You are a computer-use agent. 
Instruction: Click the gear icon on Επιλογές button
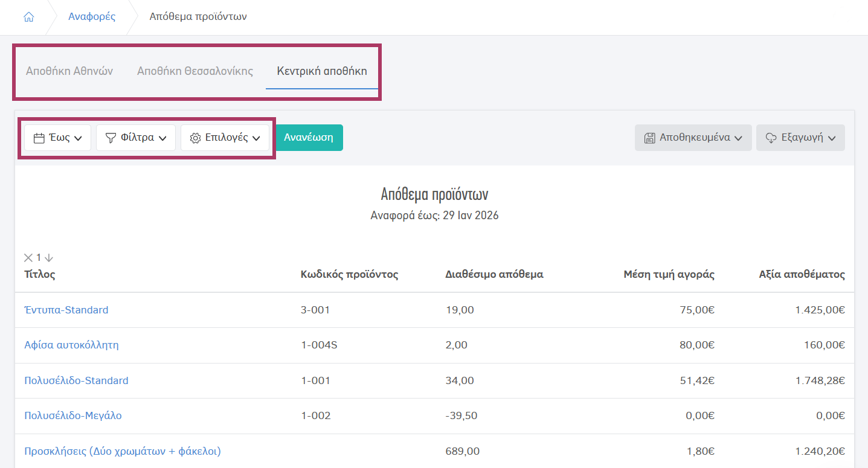(195, 138)
